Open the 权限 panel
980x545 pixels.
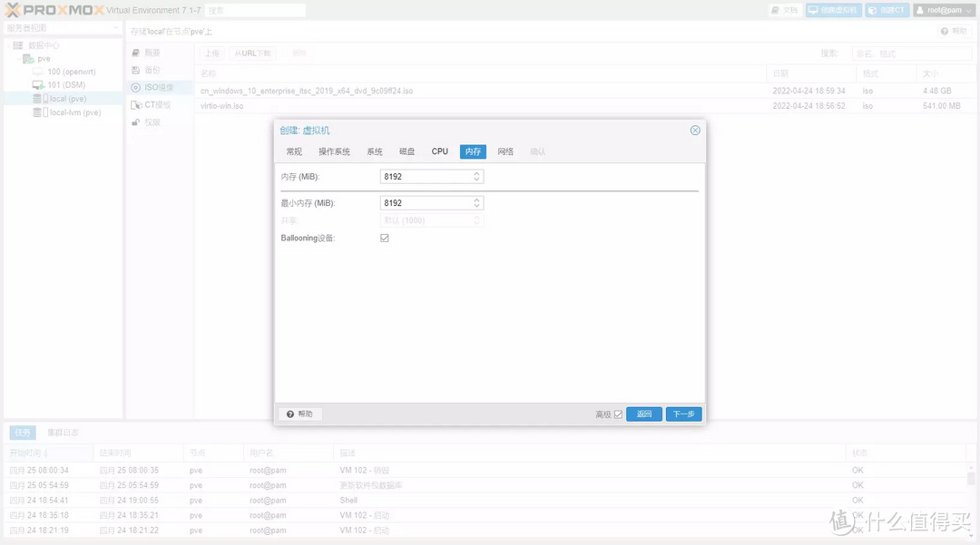point(160,122)
